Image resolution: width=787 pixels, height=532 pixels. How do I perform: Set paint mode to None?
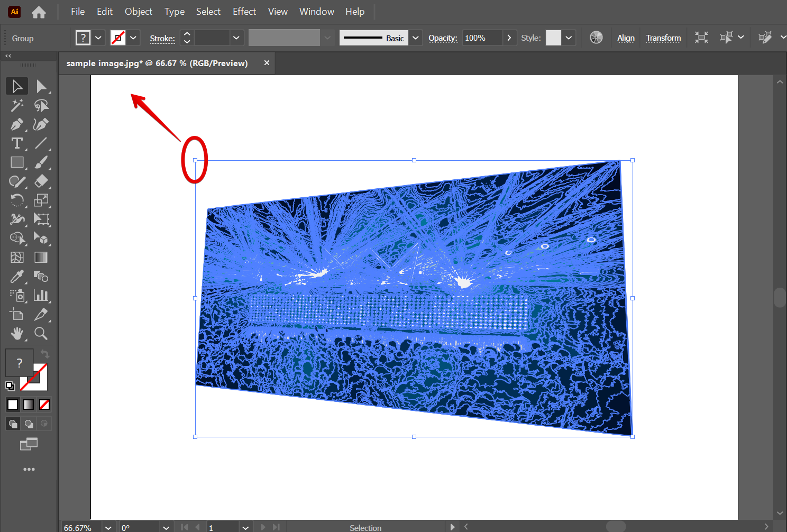tap(44, 405)
